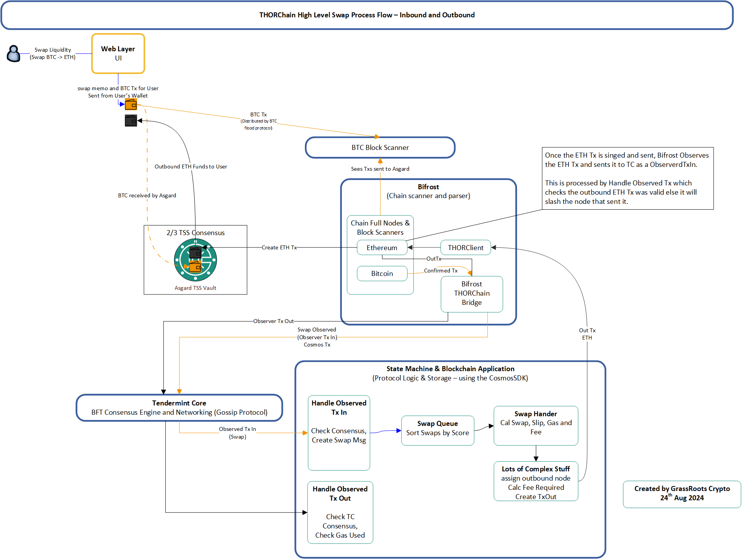Click the Handle Observed Tx In box
The width and height of the screenshot is (744, 560).
(x=339, y=433)
